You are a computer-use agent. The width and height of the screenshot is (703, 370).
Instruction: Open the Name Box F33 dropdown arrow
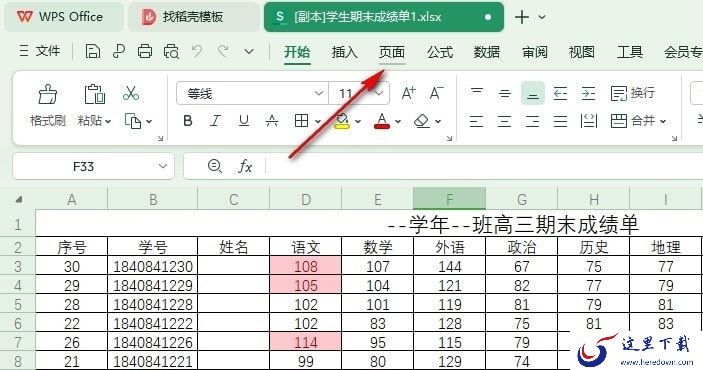[162, 166]
